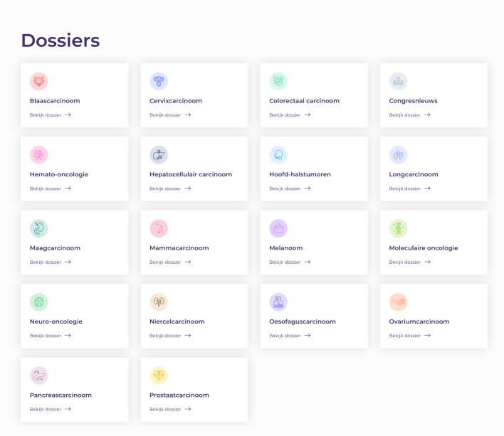This screenshot has width=504, height=436.
Task: Click the Congresnieuws audience icon
Action: click(398, 81)
